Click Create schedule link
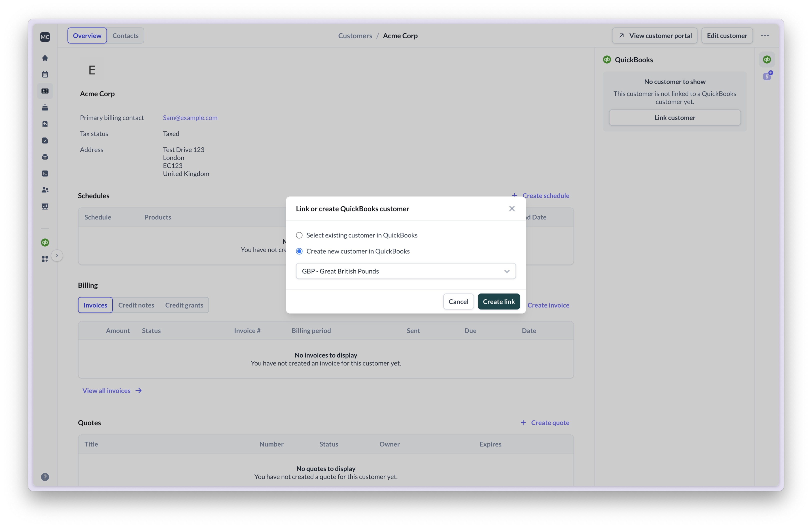 (x=540, y=195)
